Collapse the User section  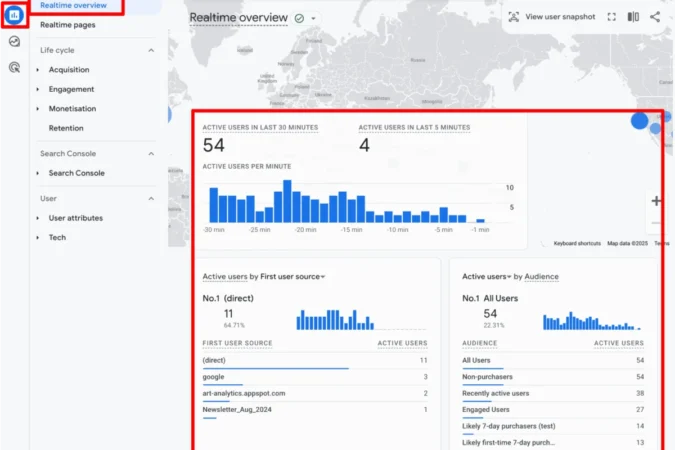(x=151, y=199)
